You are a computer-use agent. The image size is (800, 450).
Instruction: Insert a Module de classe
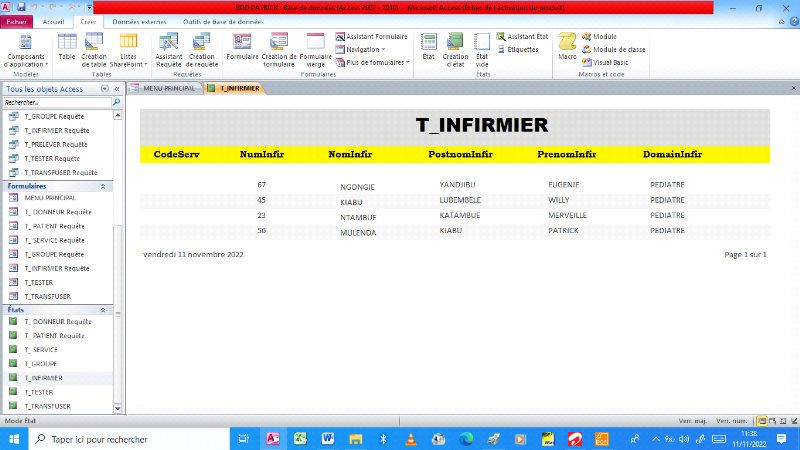coord(614,49)
